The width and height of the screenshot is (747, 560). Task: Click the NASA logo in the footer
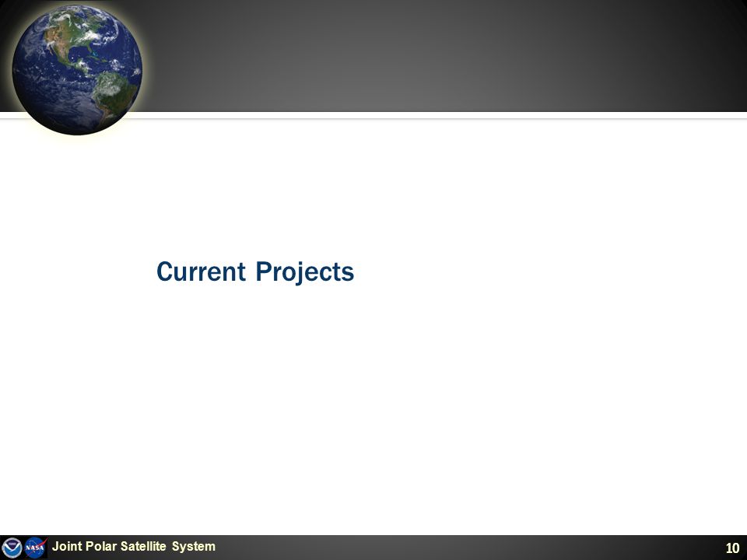[36, 548]
